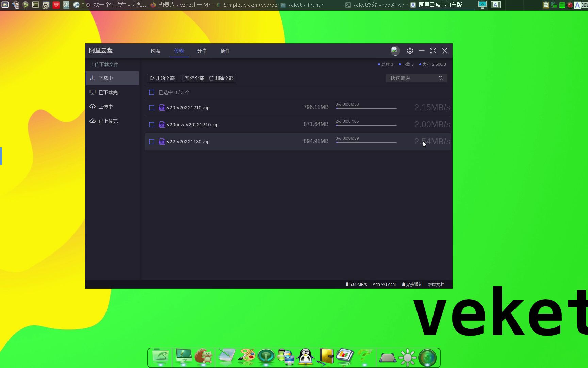Select the v22-v20221130.zip file name
588x368 pixels.
(x=188, y=142)
